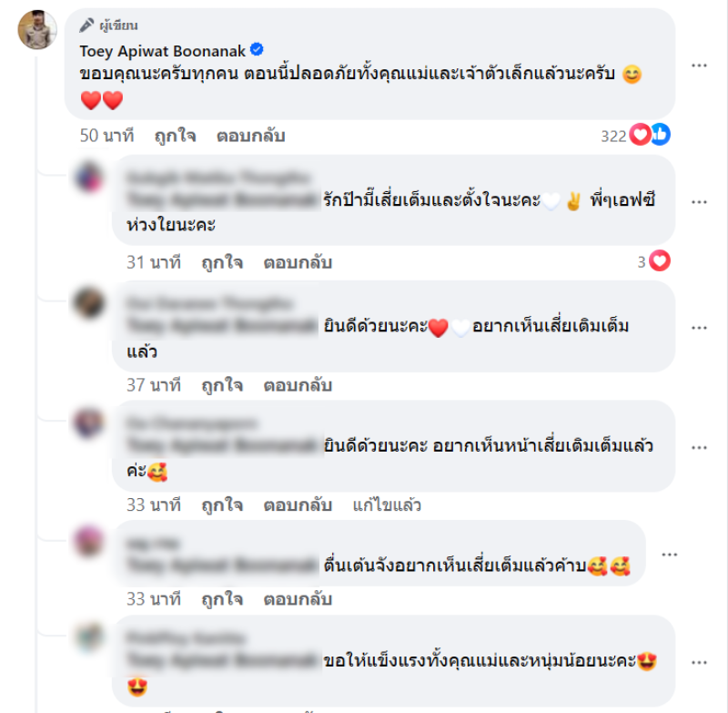Image resolution: width=728 pixels, height=713 pixels.
Task: Like the main comment posted 50 นาที ago
Action: [175, 136]
